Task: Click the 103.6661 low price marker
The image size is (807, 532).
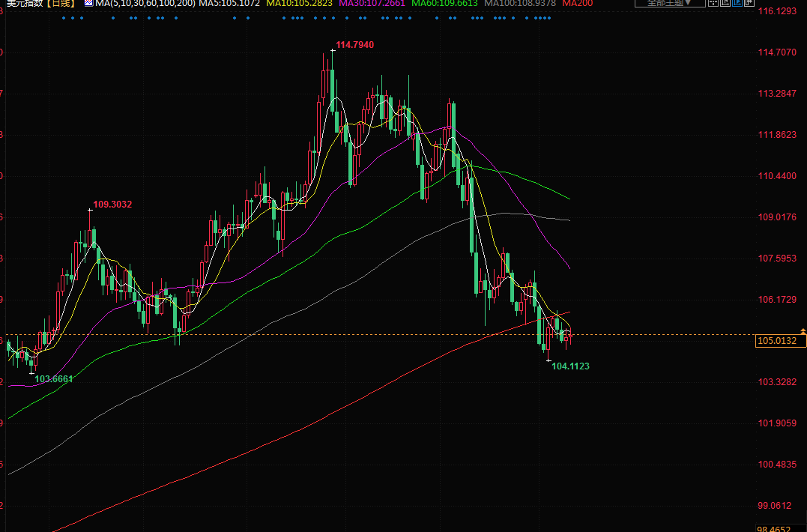Action: point(54,379)
